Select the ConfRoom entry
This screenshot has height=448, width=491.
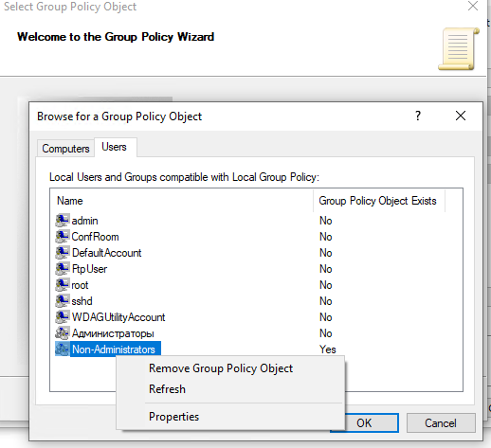95,237
